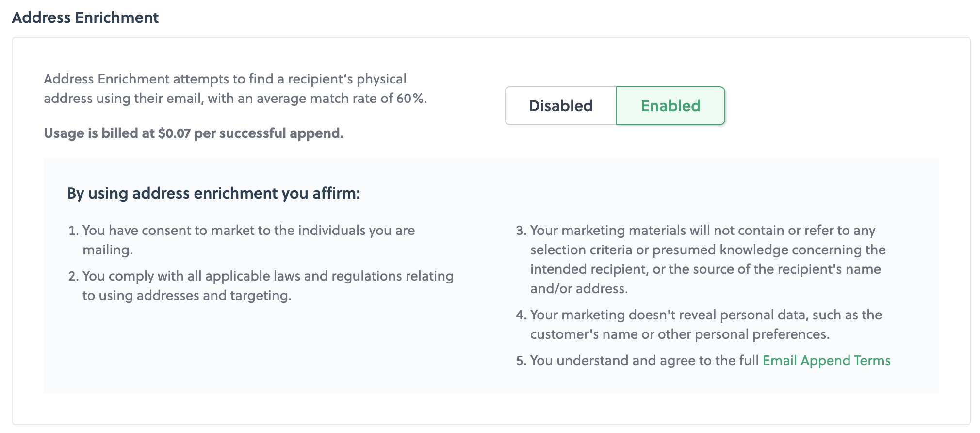Image resolution: width=980 pixels, height=433 pixels.
Task: Click the consent to market affirmation item
Action: [248, 230]
